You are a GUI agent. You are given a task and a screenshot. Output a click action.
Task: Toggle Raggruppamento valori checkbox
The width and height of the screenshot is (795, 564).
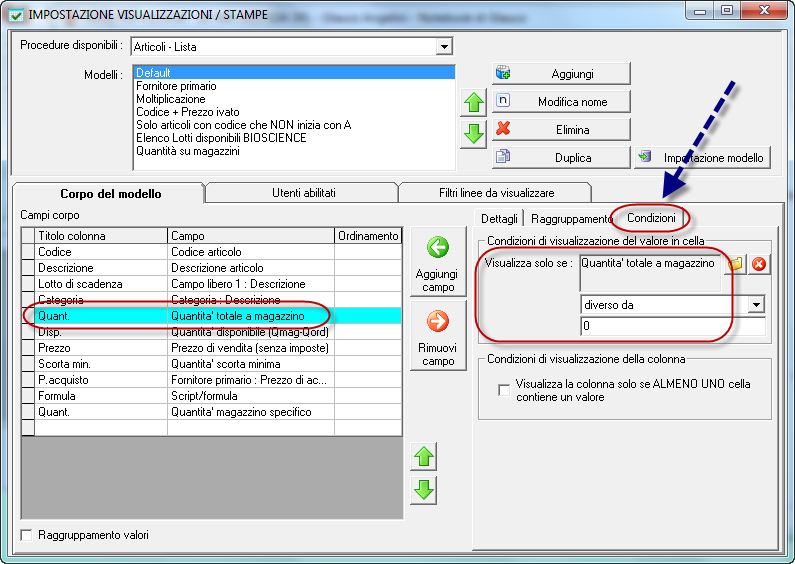tap(26, 535)
